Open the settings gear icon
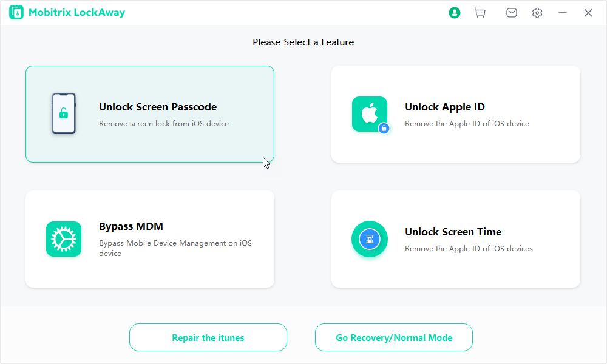Viewport: 607px width, 364px height. (537, 13)
